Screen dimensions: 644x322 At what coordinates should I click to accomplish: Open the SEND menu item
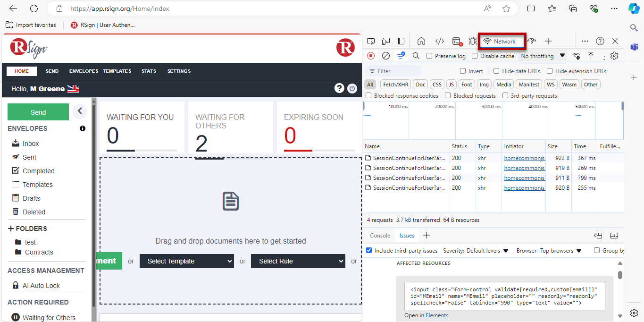tap(52, 71)
